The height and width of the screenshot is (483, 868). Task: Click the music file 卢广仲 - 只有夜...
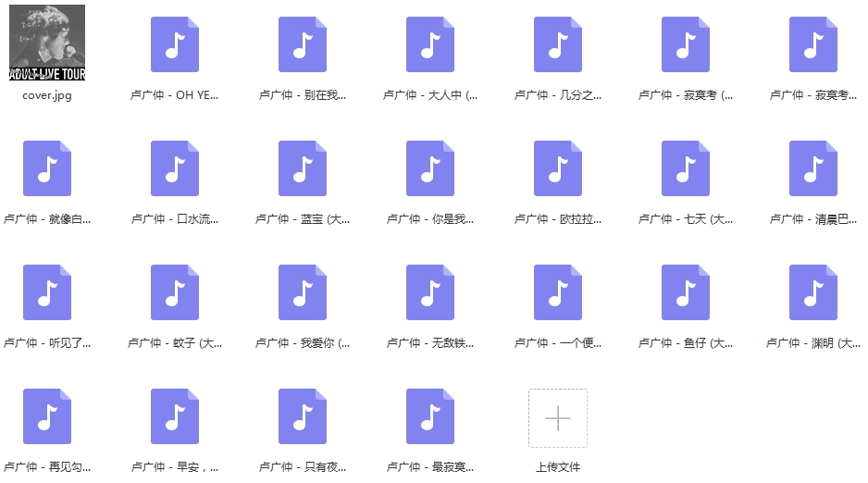(303, 416)
